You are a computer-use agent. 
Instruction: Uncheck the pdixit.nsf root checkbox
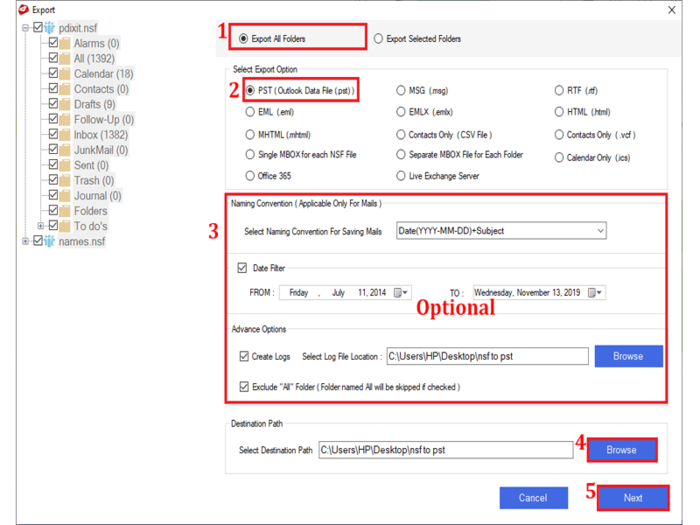point(38,27)
